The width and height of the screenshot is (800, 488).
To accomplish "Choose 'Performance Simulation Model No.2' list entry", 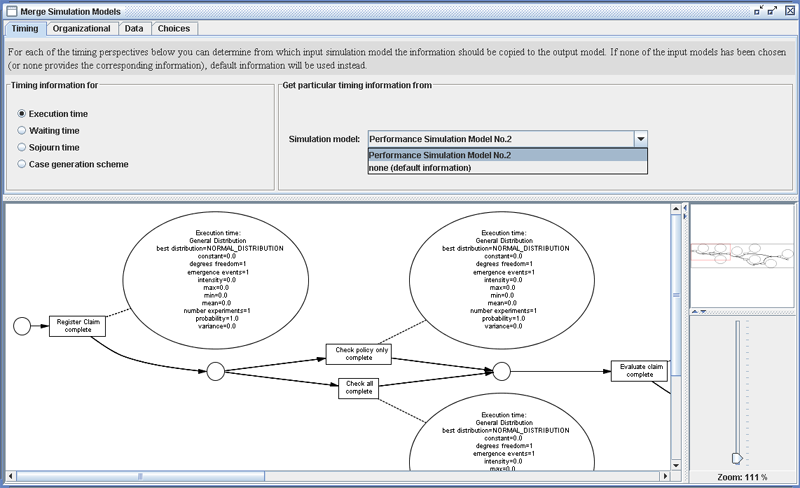I will pos(440,155).
